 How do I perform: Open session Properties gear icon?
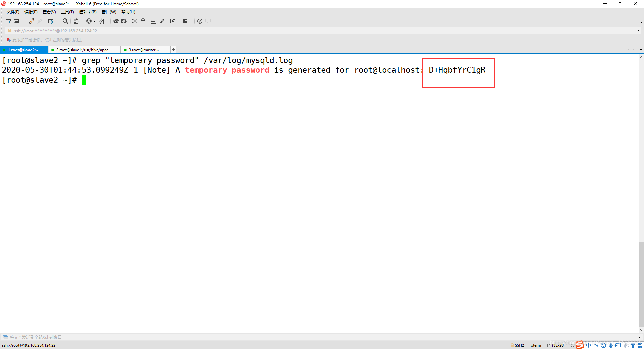point(51,21)
